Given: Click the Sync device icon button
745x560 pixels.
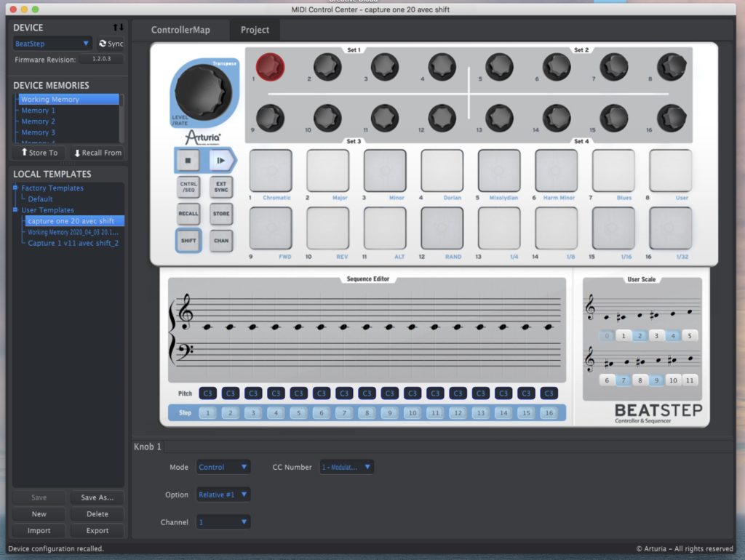Looking at the screenshot, I should [x=111, y=44].
